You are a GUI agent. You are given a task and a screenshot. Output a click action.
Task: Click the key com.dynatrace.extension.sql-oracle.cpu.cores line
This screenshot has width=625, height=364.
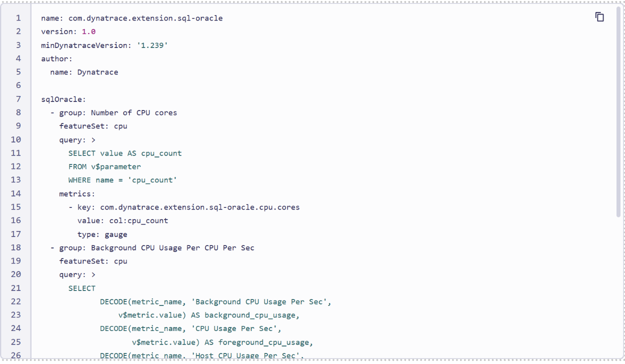[184, 207]
